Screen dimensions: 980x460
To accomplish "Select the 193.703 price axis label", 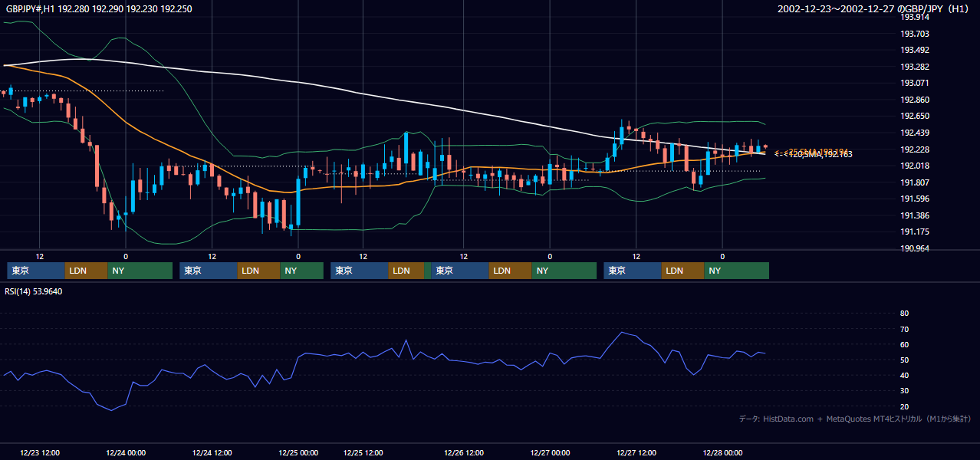I will (914, 34).
